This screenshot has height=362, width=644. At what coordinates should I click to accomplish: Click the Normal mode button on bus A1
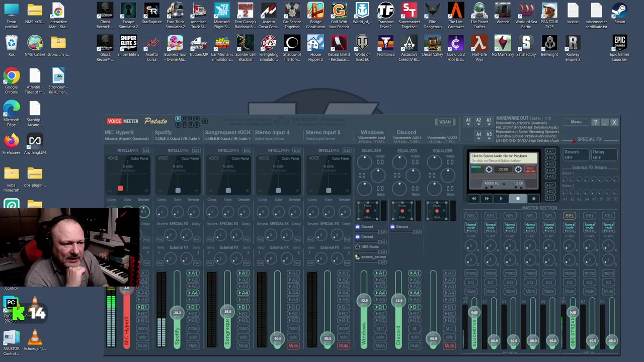click(471, 227)
